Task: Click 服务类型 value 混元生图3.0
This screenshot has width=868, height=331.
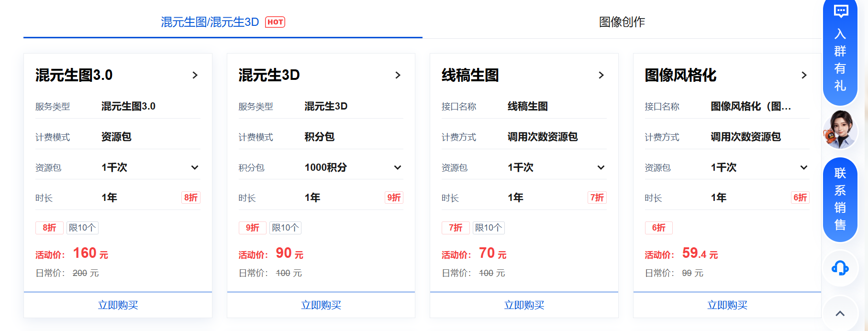Action: tap(128, 106)
